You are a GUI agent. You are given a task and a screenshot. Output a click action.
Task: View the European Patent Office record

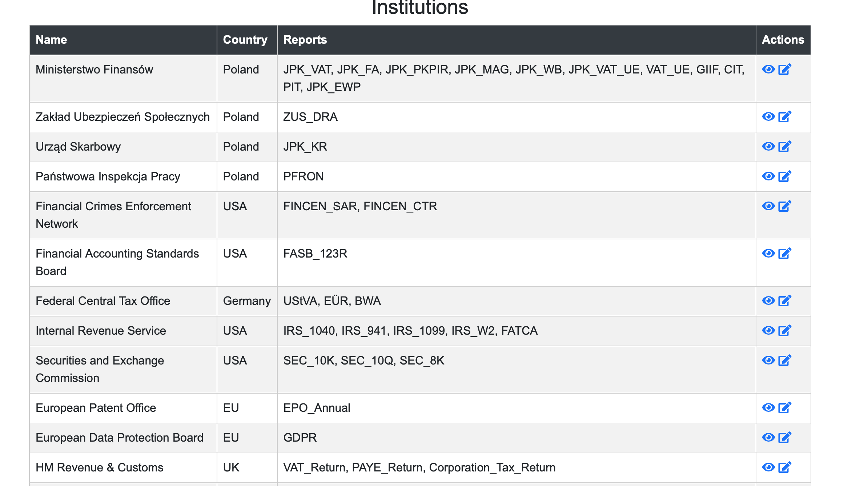(x=768, y=407)
